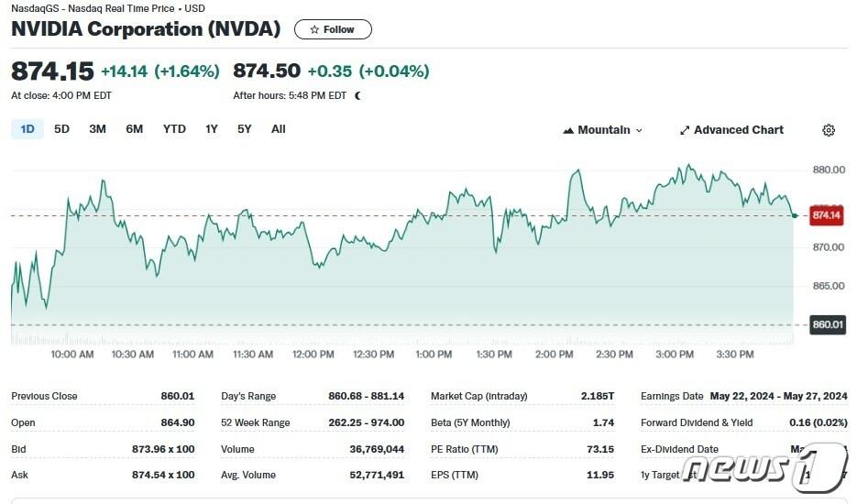Click the after-hours moon icon

pyautogui.click(x=358, y=95)
